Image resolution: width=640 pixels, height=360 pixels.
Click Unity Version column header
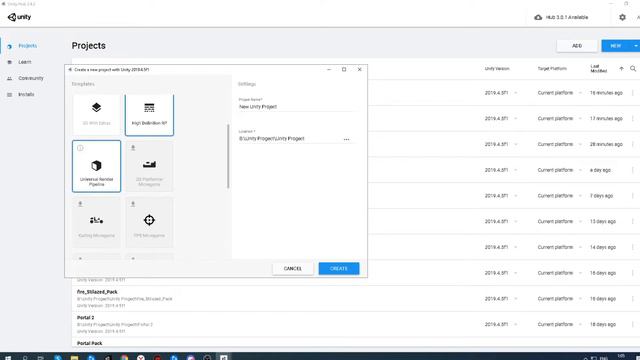497,69
